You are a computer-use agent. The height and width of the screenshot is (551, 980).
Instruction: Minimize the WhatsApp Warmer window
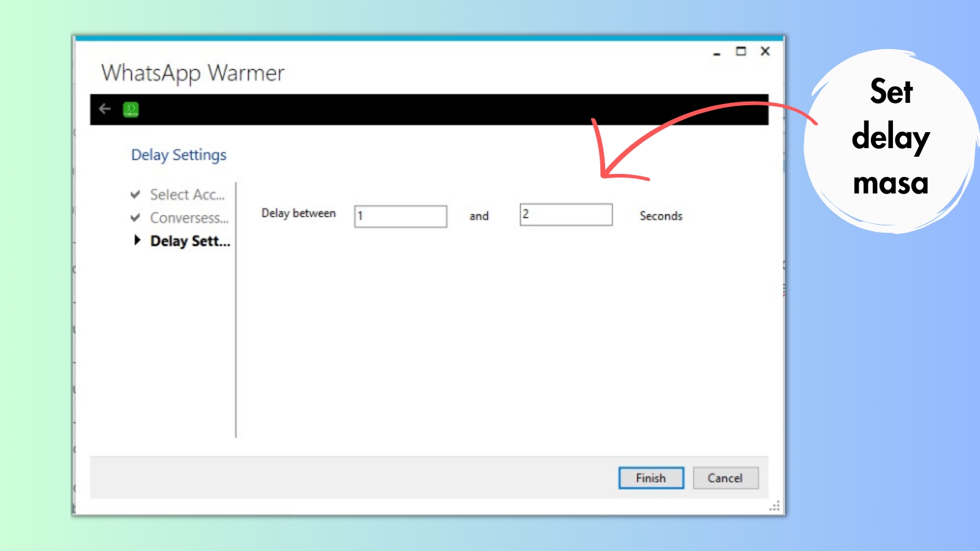(x=717, y=53)
